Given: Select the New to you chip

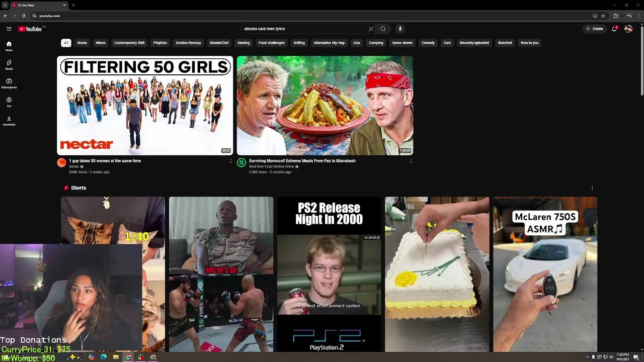Looking at the screenshot, I should point(529,43).
